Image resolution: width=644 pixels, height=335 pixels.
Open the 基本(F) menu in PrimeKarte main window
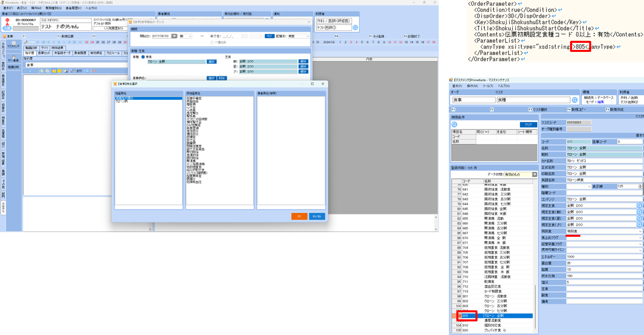pyautogui.click(x=8, y=8)
